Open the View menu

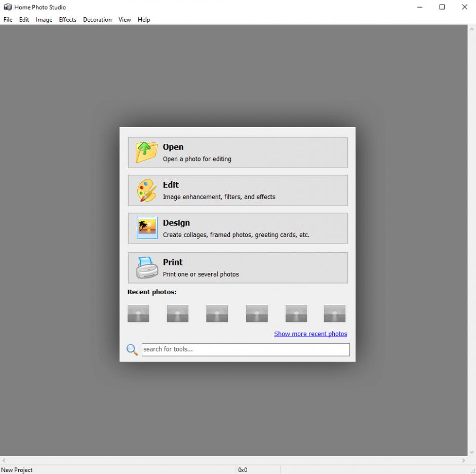pyautogui.click(x=125, y=20)
